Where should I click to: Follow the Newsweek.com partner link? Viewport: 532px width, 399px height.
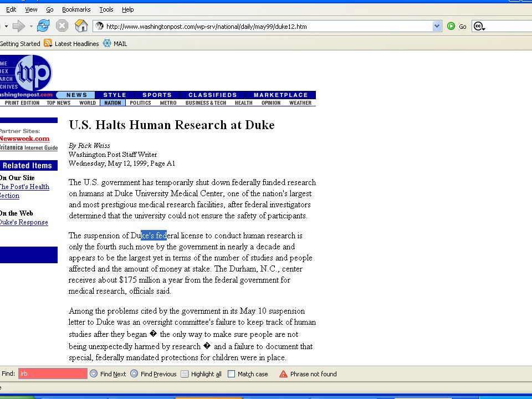tap(24, 139)
